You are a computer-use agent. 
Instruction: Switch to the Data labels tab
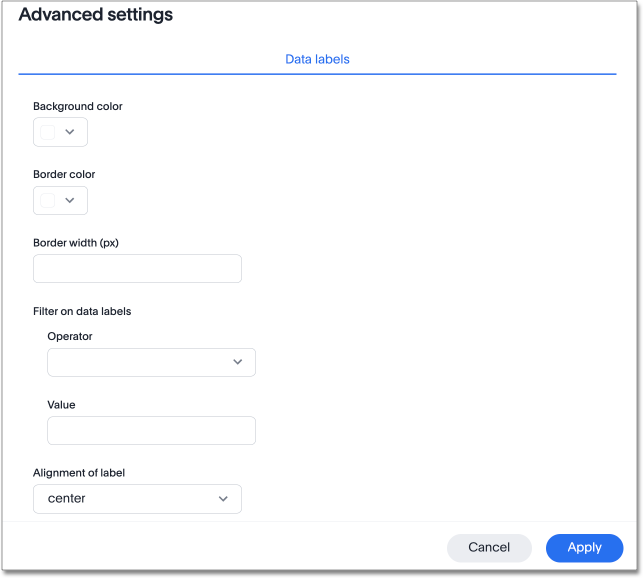pos(317,59)
